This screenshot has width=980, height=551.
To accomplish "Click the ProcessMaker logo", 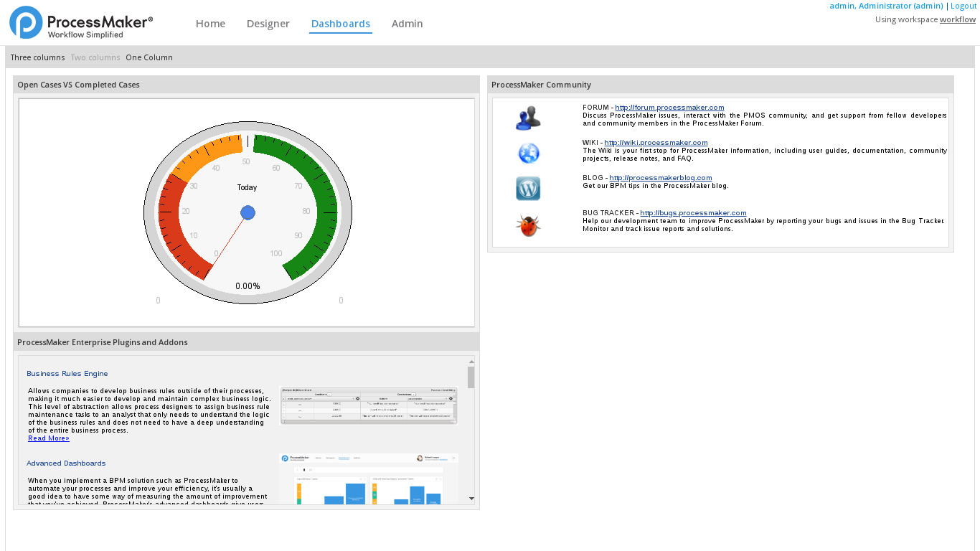I will coord(80,23).
